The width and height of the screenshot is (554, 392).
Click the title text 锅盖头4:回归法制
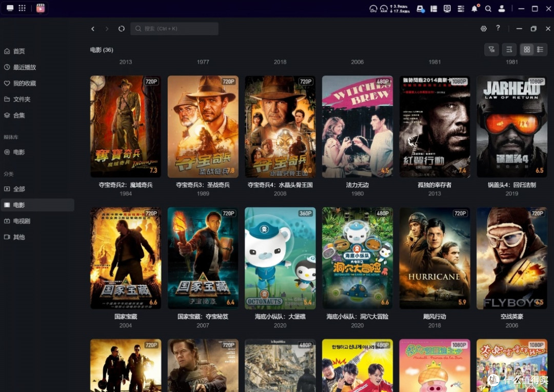512,185
